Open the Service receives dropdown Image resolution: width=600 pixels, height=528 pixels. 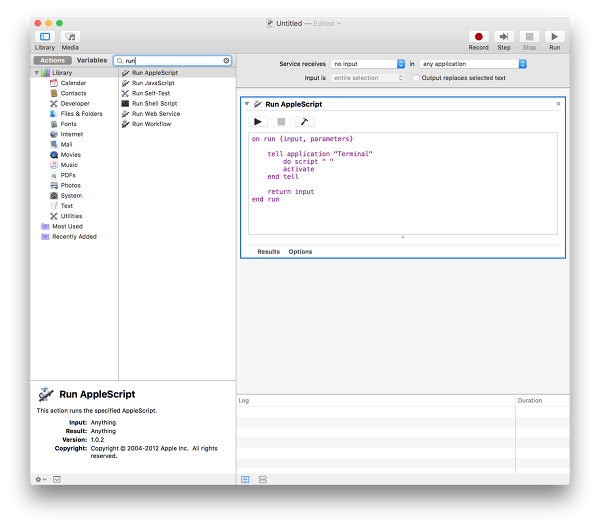(367, 64)
